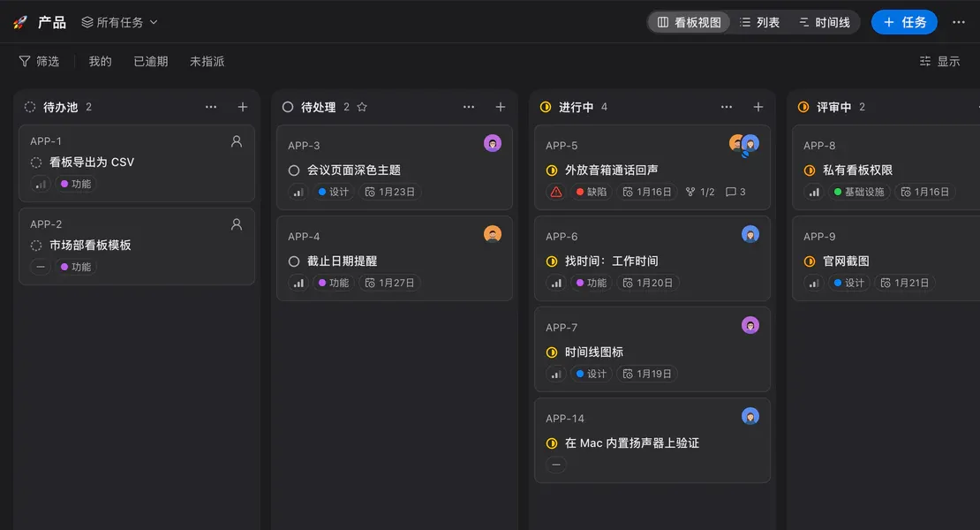
Task: Change status circle of 截止日期提醒
Action: point(294,261)
